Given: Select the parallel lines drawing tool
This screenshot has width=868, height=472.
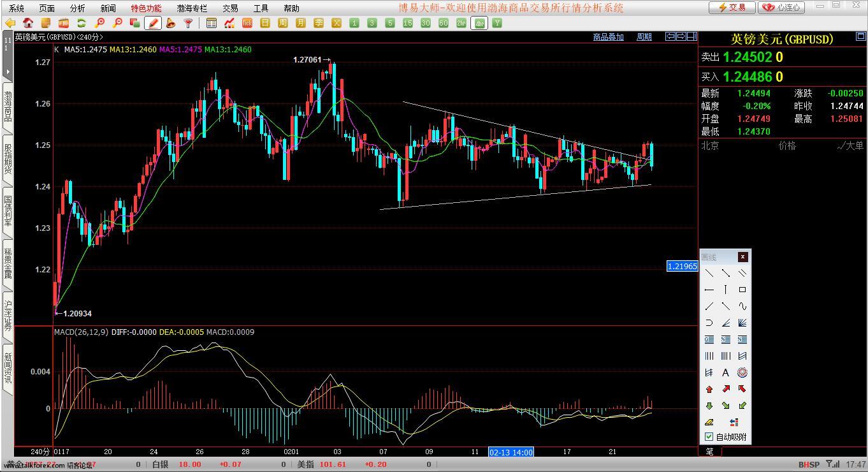Looking at the screenshot, I should pos(742,273).
